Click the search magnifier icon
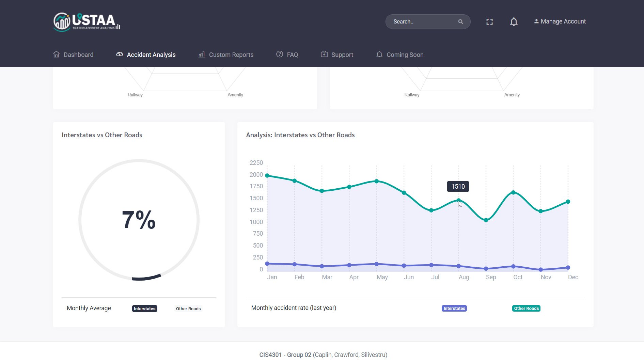 click(460, 22)
